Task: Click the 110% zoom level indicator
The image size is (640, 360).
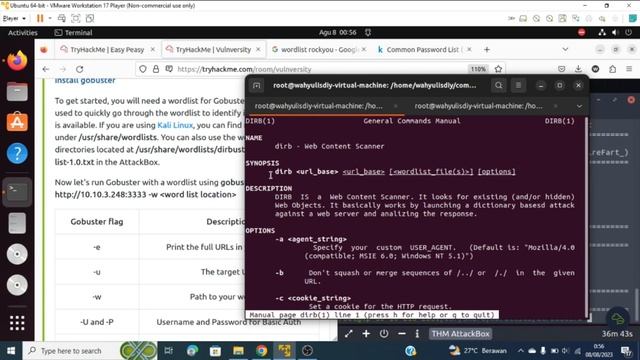Action: tap(478, 69)
